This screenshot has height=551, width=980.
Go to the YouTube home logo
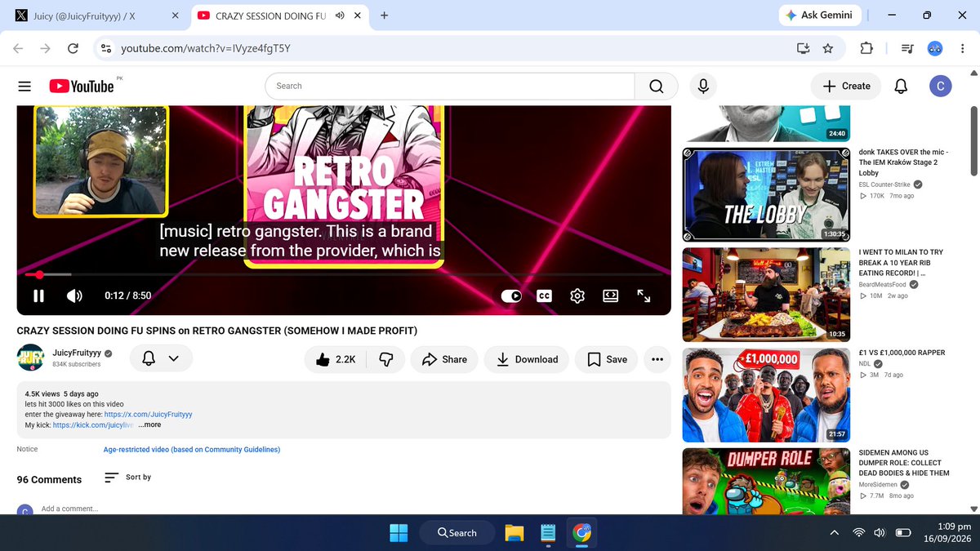[x=82, y=86]
